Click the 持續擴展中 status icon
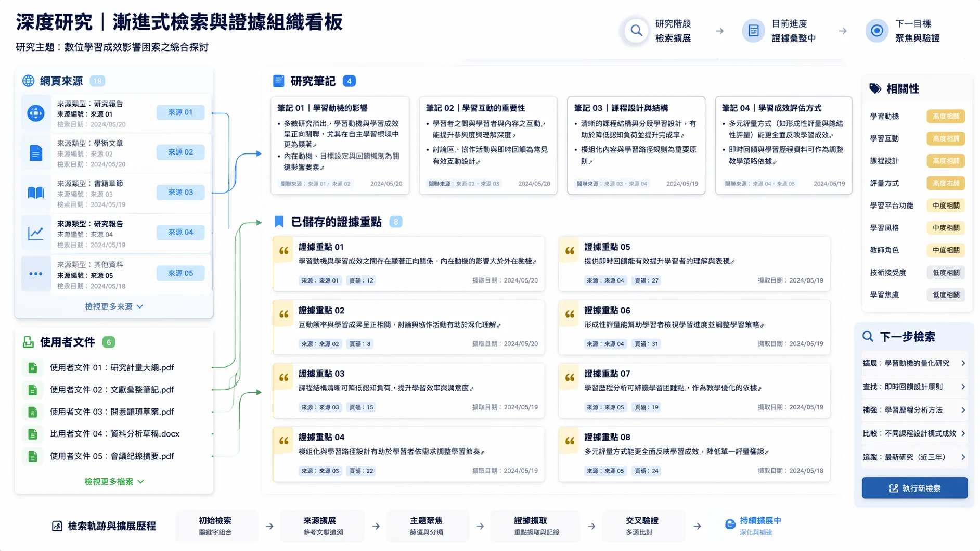980x551 pixels. pyautogui.click(x=730, y=524)
